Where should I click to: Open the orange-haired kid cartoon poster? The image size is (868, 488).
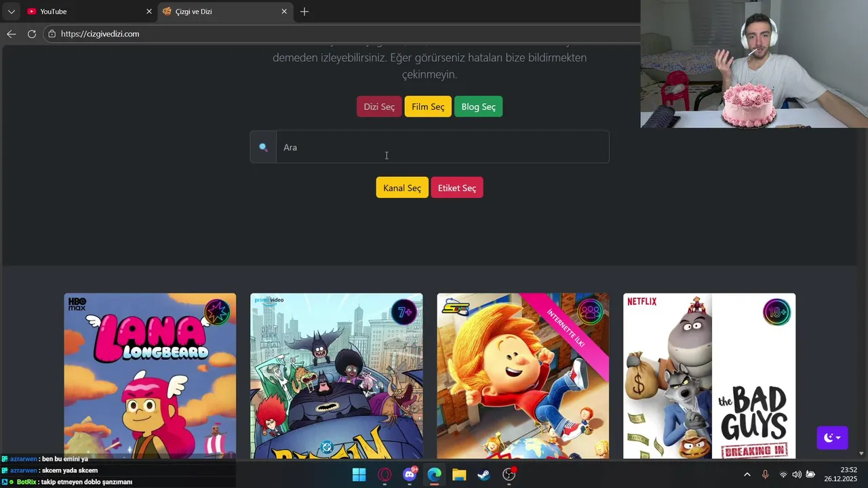point(523,376)
